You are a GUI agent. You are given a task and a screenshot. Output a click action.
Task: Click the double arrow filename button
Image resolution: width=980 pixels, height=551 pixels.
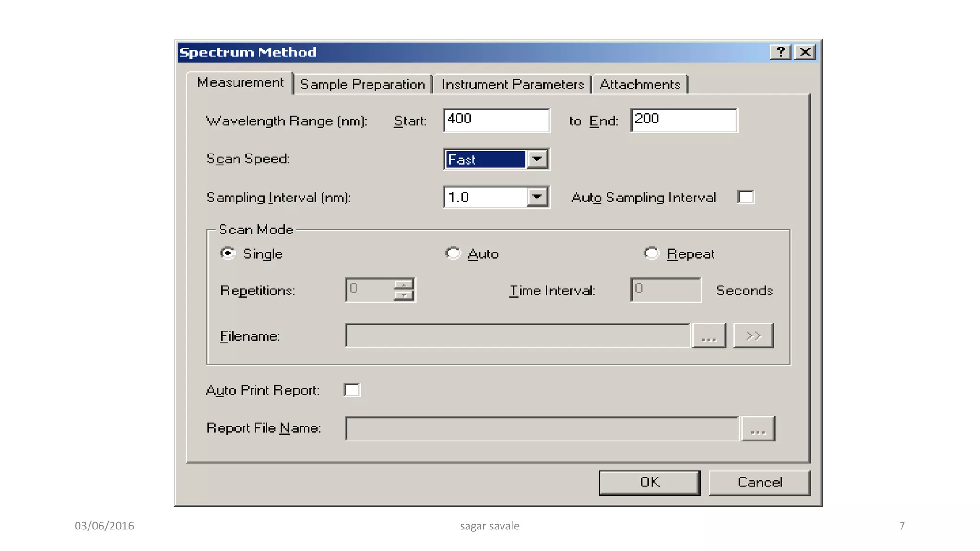(753, 336)
